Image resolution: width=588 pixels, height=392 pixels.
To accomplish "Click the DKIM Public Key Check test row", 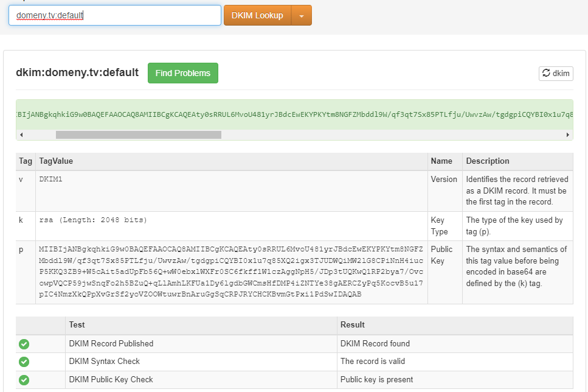I will [x=294, y=380].
